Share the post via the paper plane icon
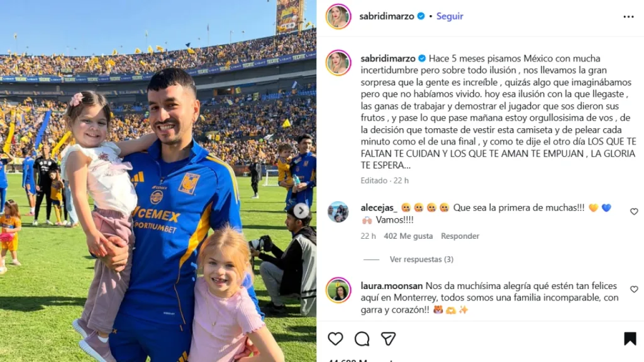The width and height of the screenshot is (644, 362). 388,339
